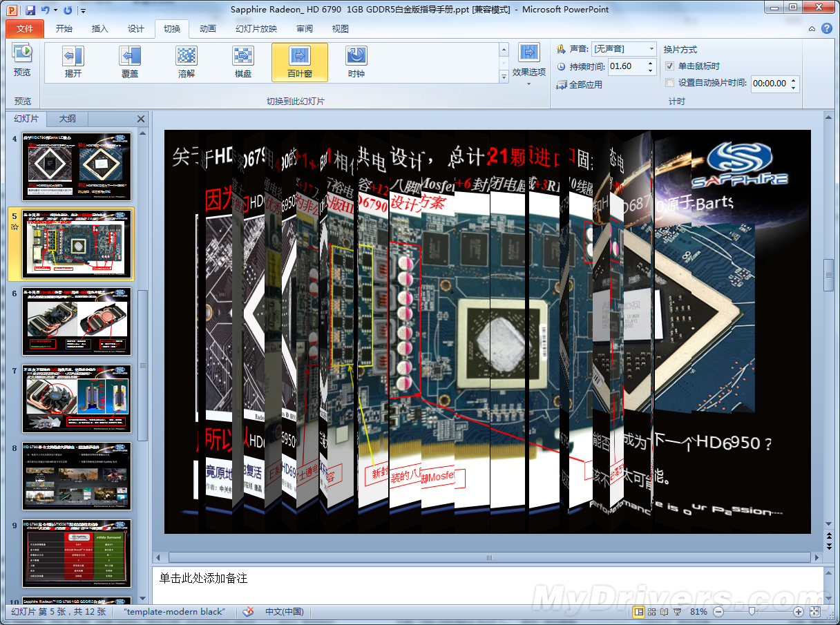
Task: Click 全部应用 apply to all
Action: (x=579, y=84)
